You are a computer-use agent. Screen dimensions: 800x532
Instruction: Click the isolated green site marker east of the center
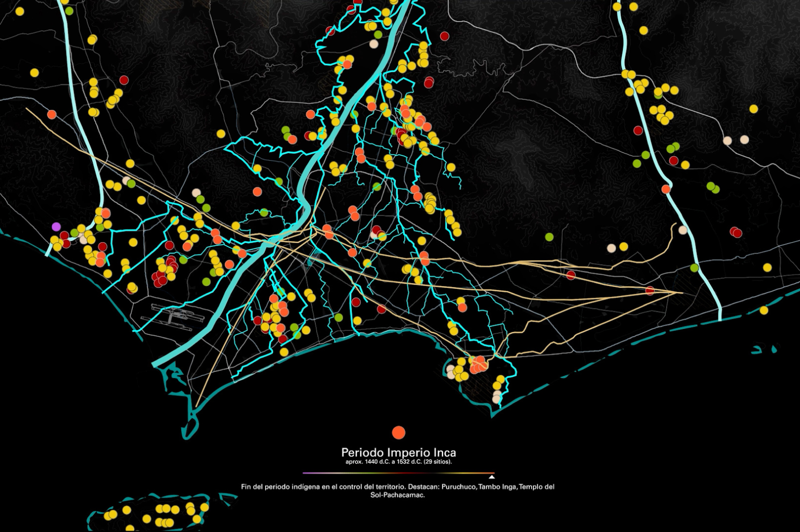(x=549, y=237)
